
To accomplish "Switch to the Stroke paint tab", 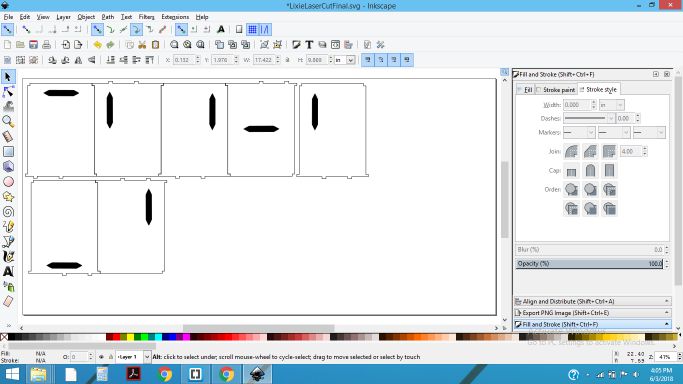I will coord(556,90).
